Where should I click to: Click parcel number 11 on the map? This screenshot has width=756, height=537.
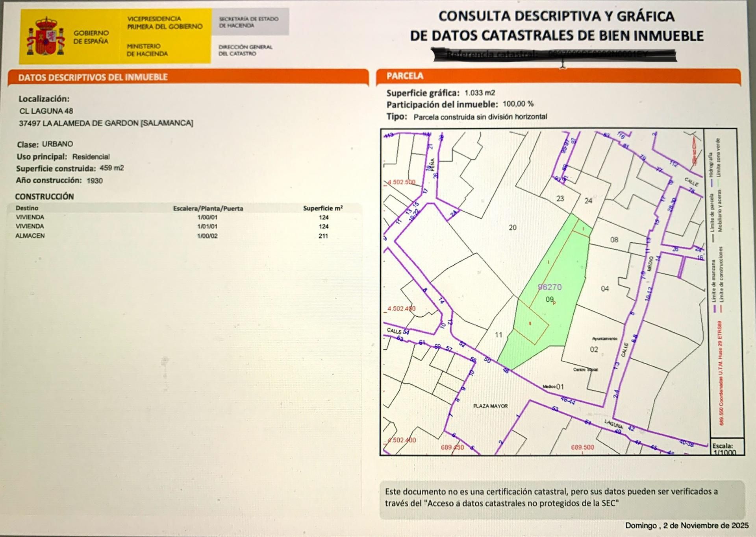[498, 335]
